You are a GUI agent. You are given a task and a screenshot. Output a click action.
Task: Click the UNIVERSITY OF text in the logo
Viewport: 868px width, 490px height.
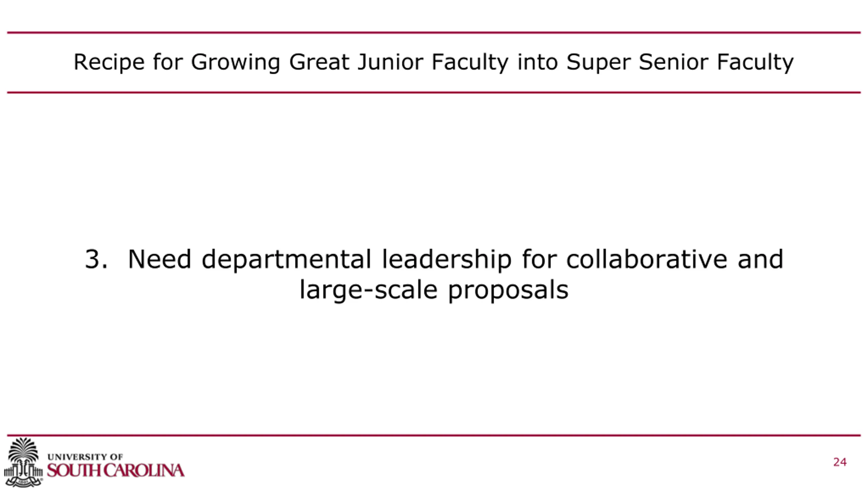[85, 457]
